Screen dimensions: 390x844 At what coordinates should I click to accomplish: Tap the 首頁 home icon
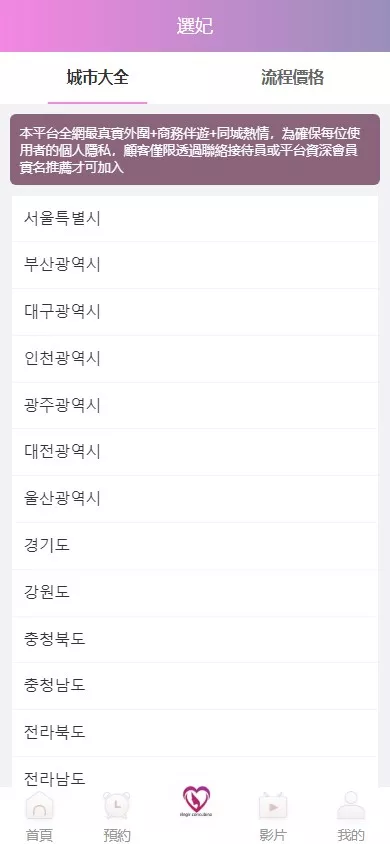pyautogui.click(x=39, y=806)
